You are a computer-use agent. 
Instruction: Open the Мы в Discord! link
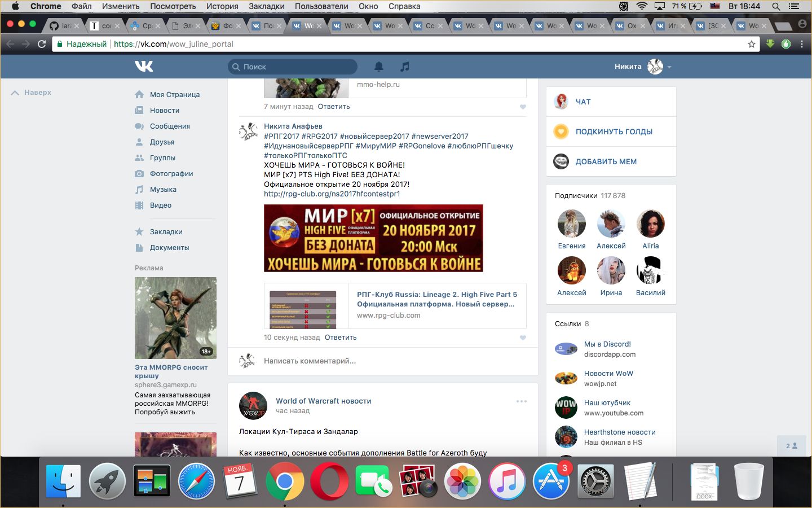point(607,344)
